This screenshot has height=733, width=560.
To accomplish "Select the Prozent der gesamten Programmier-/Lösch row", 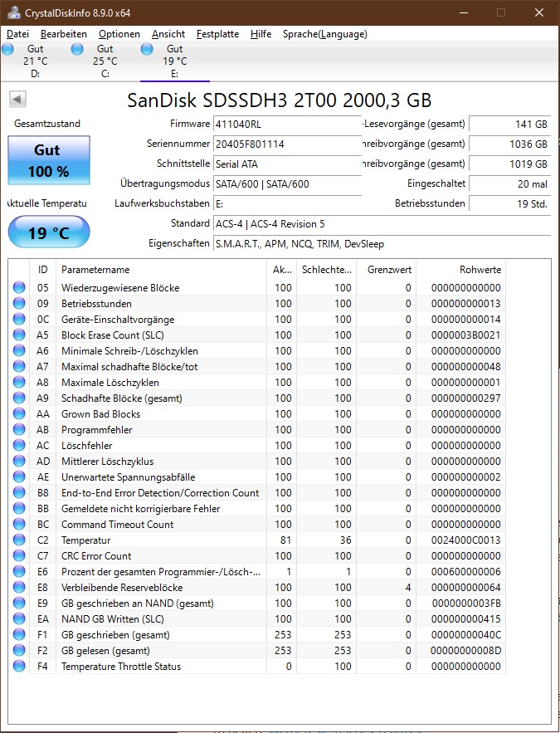I will [257, 572].
